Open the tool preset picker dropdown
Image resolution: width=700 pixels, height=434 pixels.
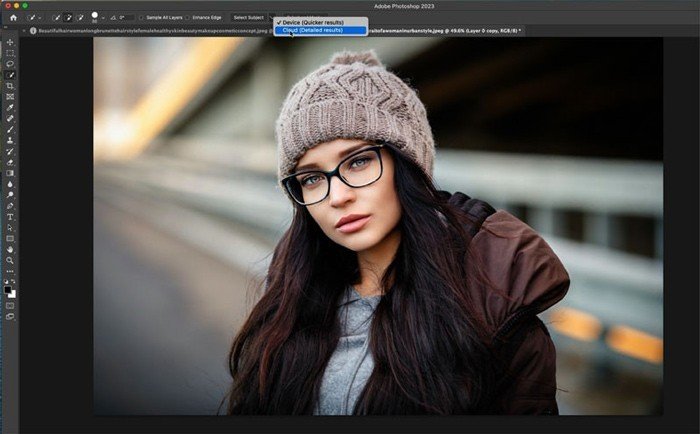tap(42, 18)
